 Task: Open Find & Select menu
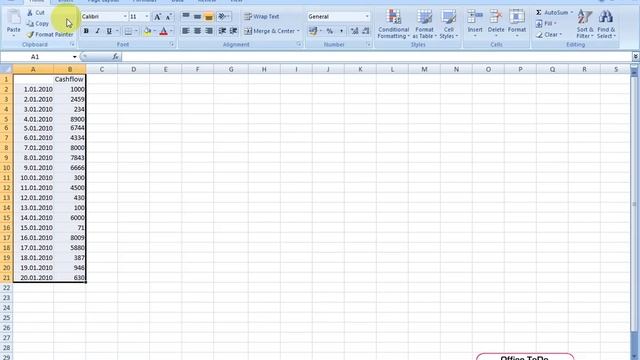click(x=606, y=24)
